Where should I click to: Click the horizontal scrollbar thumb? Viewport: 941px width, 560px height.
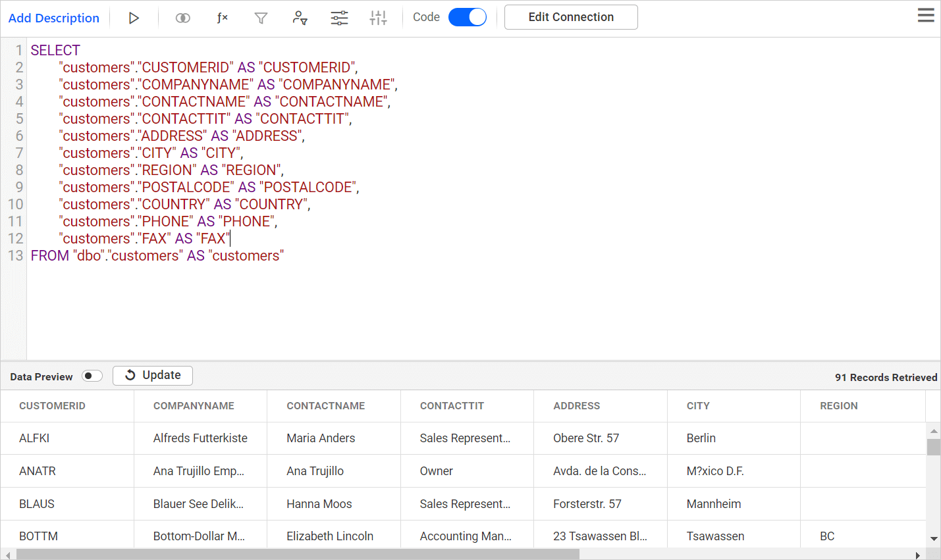point(298,555)
